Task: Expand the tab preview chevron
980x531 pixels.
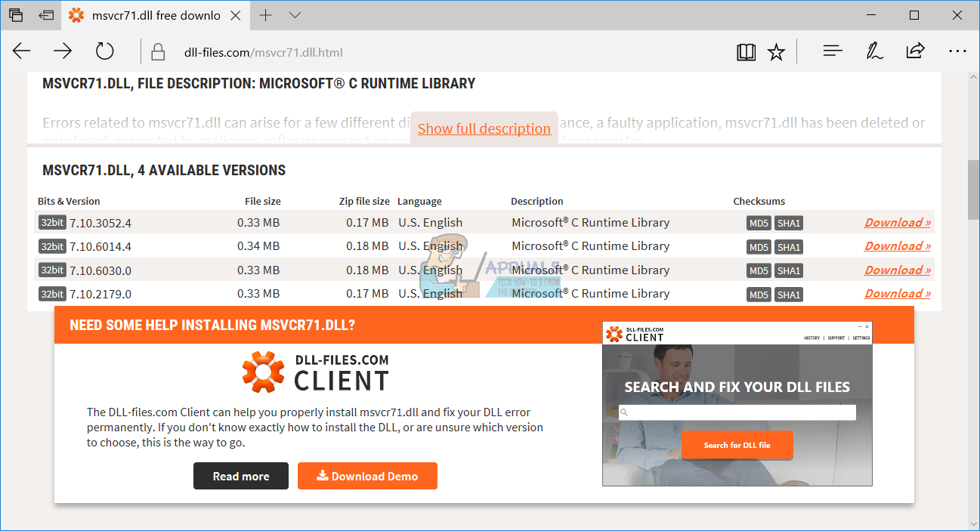Action: (x=295, y=15)
